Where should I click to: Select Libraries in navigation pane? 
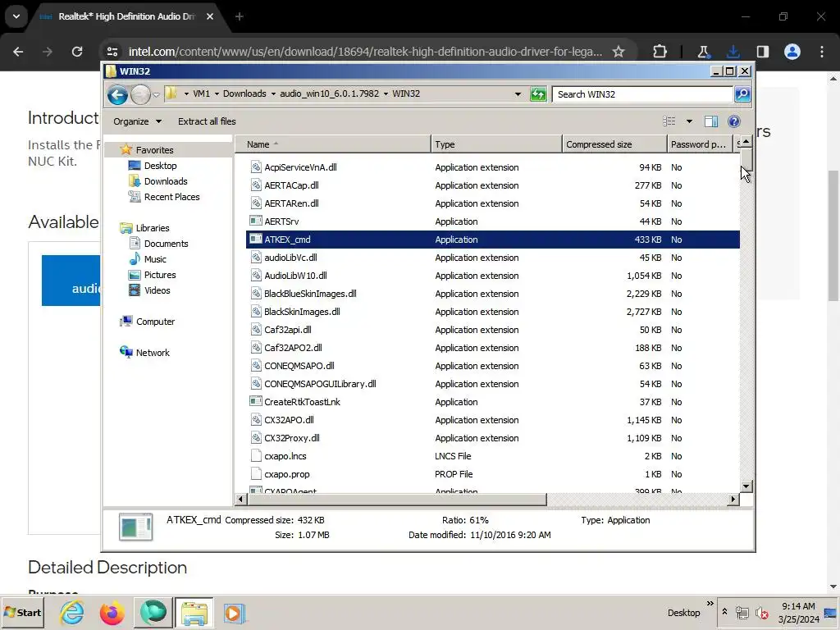152,228
